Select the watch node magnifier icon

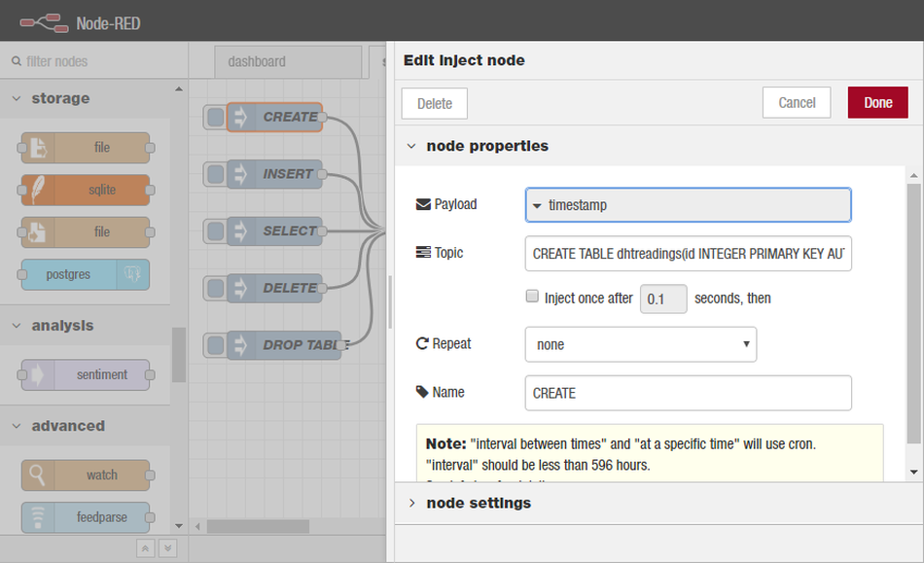point(39,475)
